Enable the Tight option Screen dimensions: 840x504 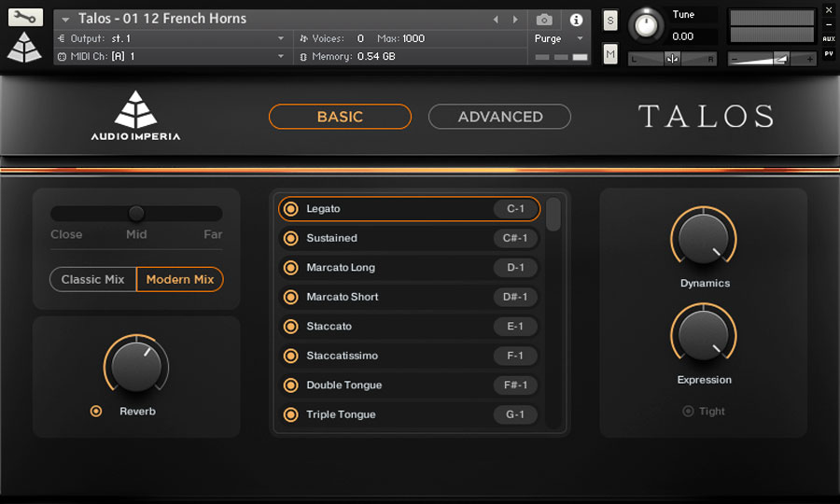[688, 412]
